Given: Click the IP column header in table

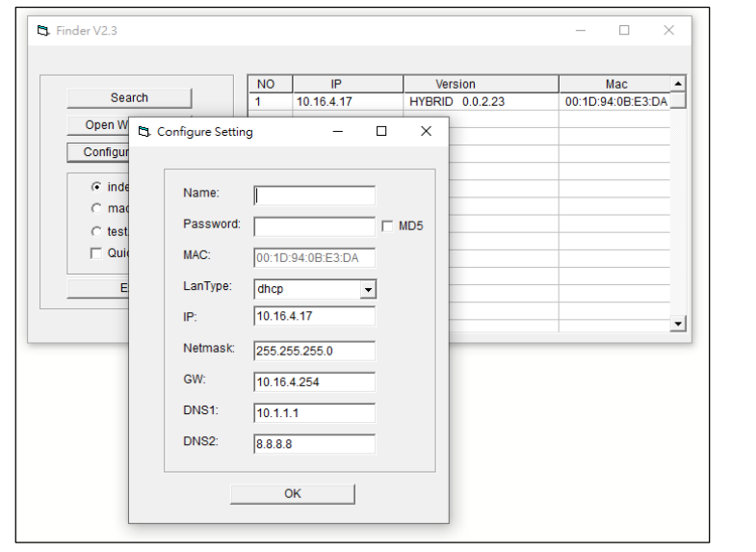Looking at the screenshot, I should [x=348, y=85].
